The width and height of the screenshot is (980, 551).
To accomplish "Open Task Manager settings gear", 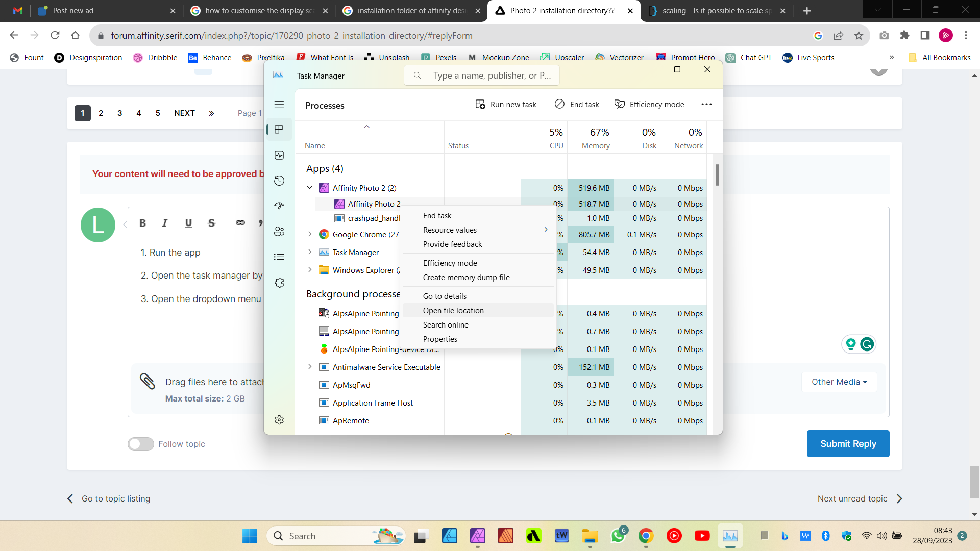I will pyautogui.click(x=279, y=420).
